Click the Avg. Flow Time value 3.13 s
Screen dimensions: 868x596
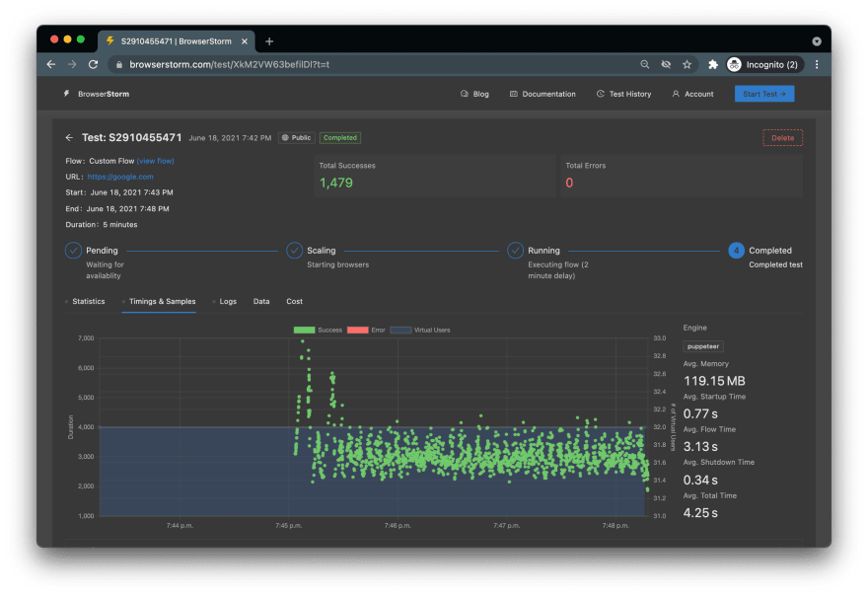point(700,446)
